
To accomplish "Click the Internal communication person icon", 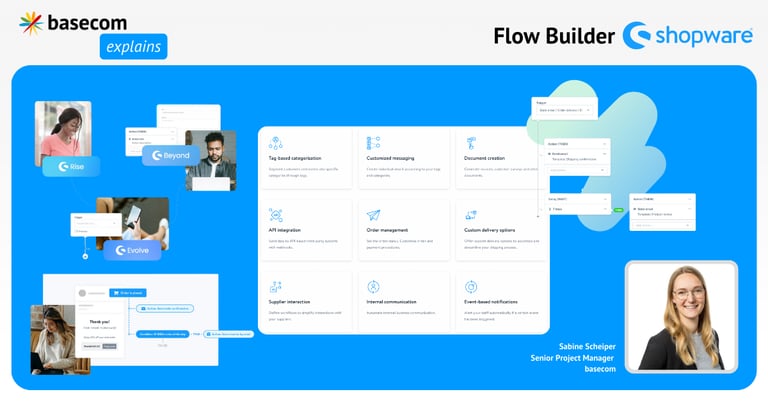I will coord(373,287).
